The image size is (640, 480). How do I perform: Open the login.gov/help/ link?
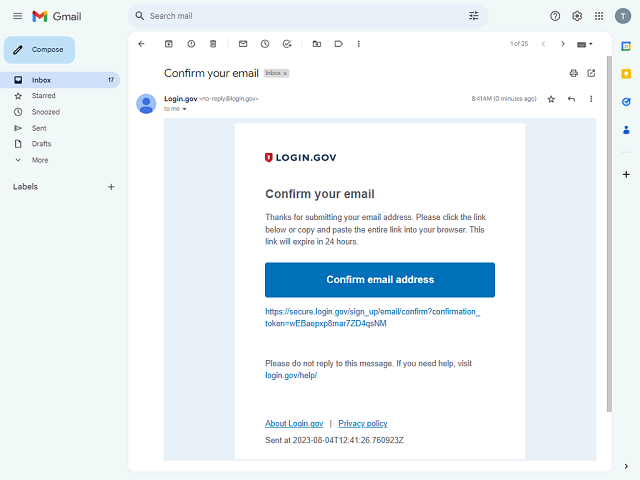pyautogui.click(x=291, y=375)
